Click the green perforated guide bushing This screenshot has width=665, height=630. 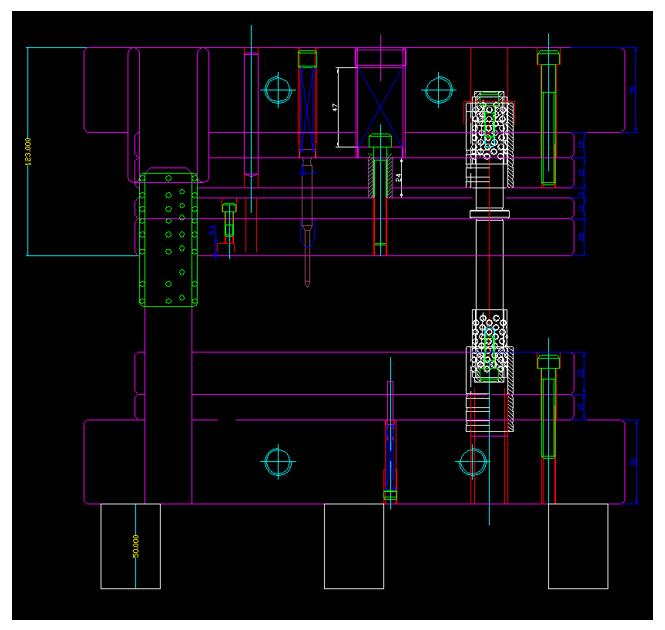click(x=168, y=239)
